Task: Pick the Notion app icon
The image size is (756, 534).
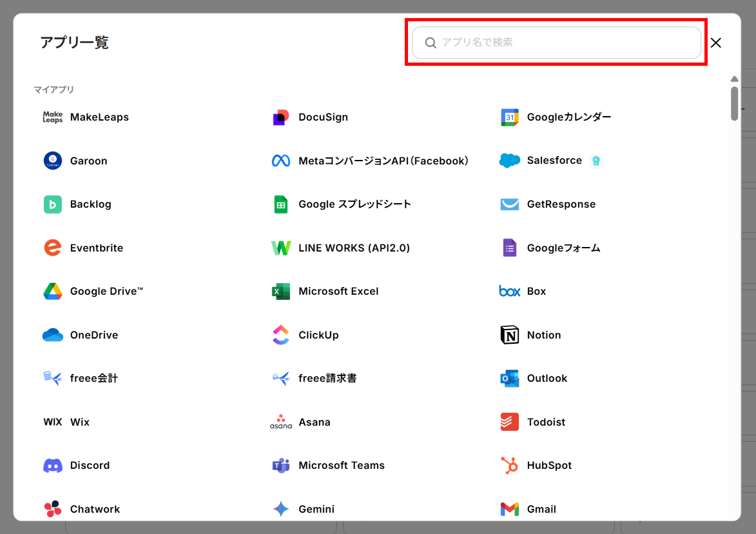Action: pyautogui.click(x=509, y=335)
